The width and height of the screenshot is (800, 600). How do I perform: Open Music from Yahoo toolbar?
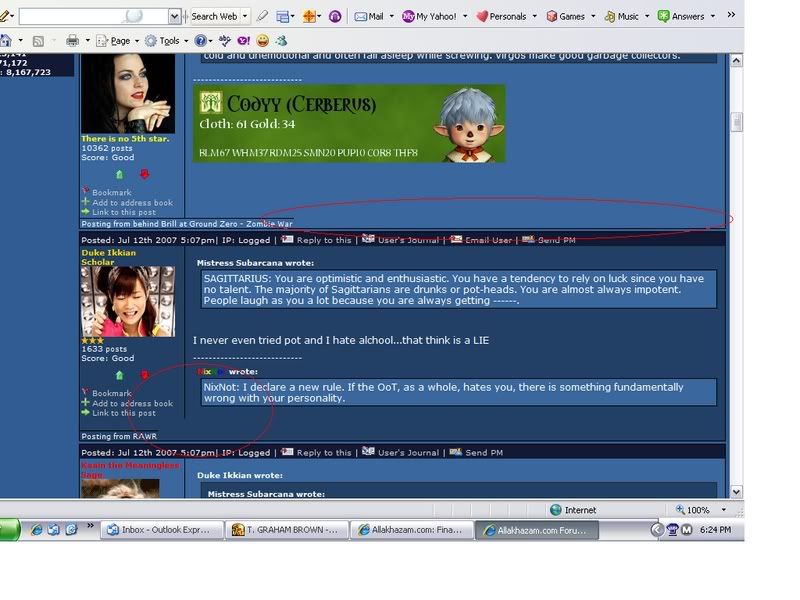pyautogui.click(x=621, y=16)
